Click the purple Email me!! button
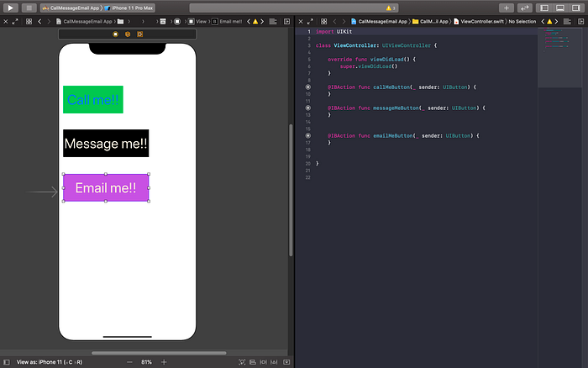 (x=105, y=188)
